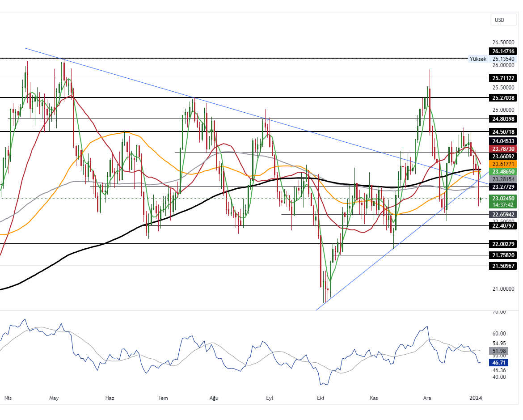
Task: Click the 25.71122 price level label
Action: point(503,78)
